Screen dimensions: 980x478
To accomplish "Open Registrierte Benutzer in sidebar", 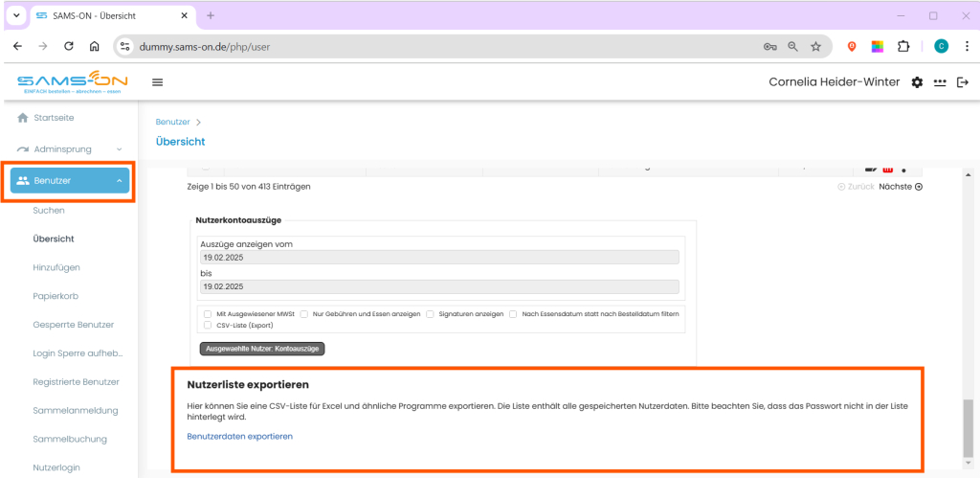I will (77, 381).
